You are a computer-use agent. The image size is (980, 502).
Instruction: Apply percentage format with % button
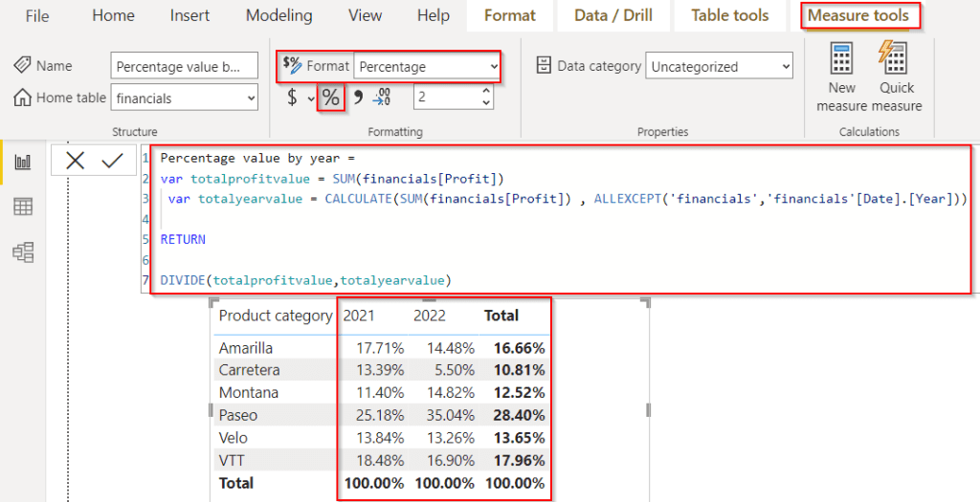[x=330, y=98]
